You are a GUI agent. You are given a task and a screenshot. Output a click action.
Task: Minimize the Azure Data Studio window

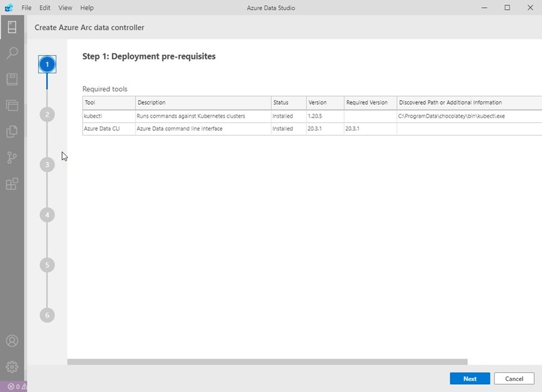point(484,8)
